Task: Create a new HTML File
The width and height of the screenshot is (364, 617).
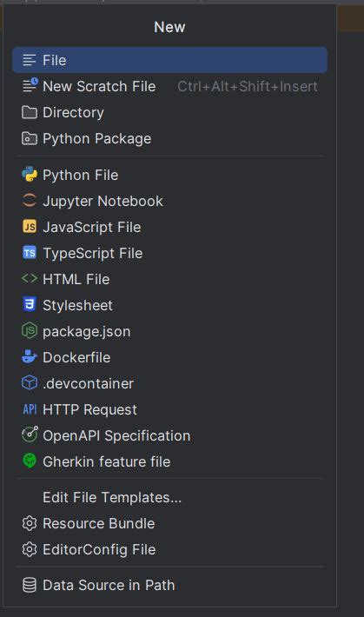Action: click(x=169, y=279)
